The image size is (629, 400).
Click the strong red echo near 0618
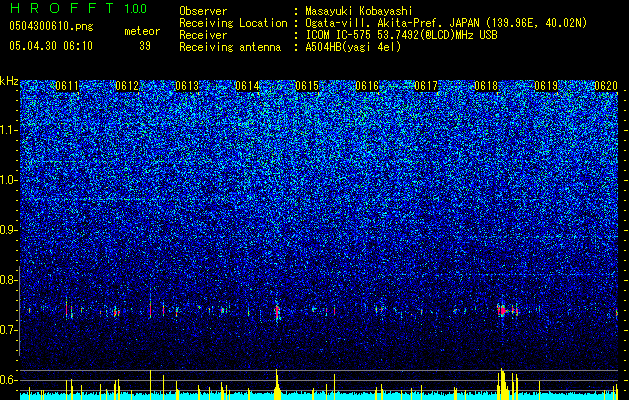[x=502, y=310]
